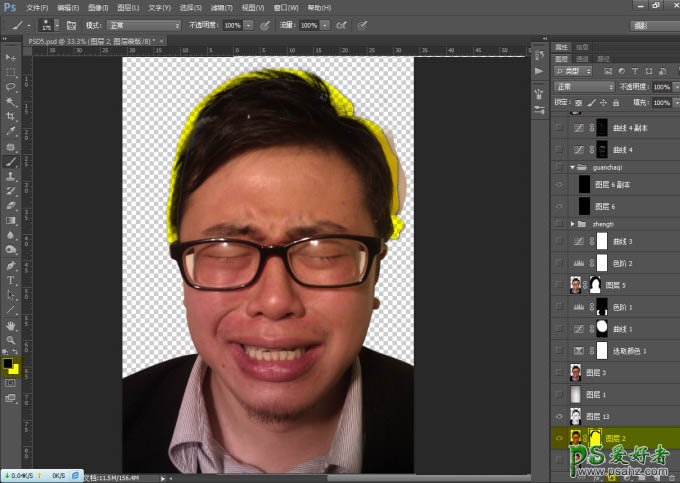The height and width of the screenshot is (483, 680).
Task: Select the Clone Stamp tool
Action: (11, 175)
